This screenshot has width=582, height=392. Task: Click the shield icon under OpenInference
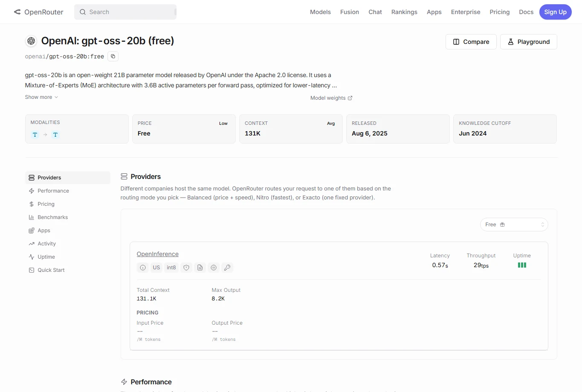[x=186, y=268]
